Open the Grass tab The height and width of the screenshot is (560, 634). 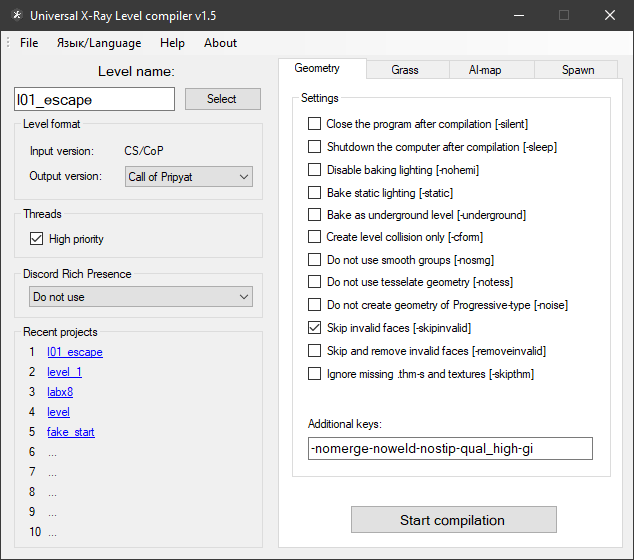(405, 70)
